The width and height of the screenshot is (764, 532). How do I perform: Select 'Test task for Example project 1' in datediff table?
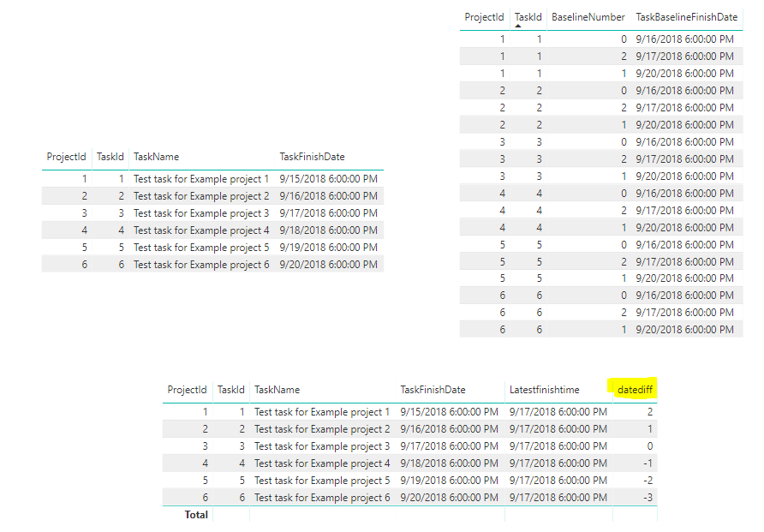[322, 412]
